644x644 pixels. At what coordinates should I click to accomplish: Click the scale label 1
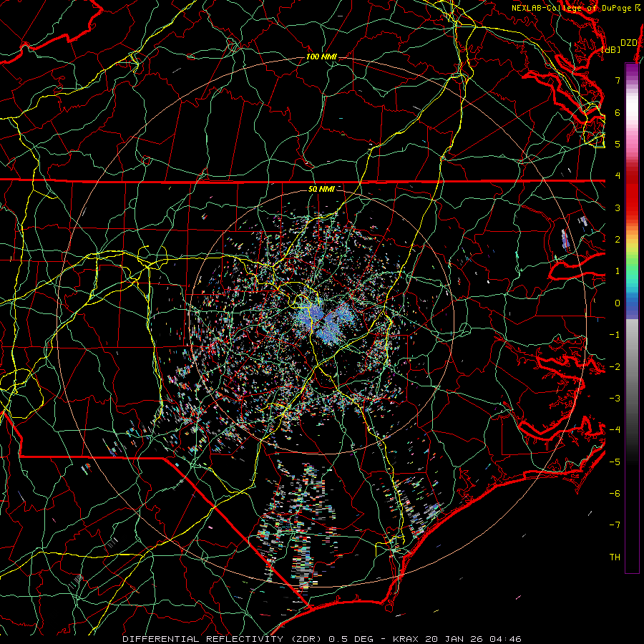point(618,271)
